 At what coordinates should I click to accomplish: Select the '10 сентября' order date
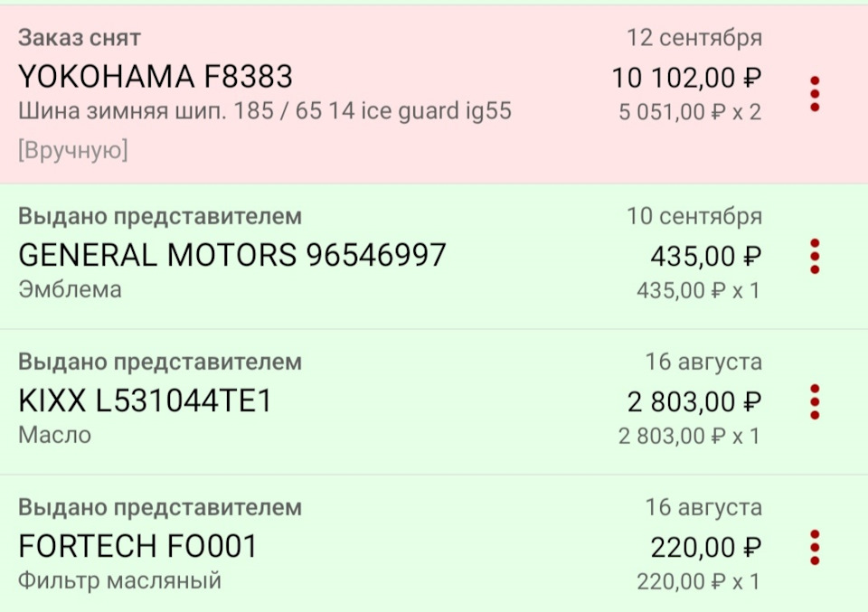coord(694,217)
